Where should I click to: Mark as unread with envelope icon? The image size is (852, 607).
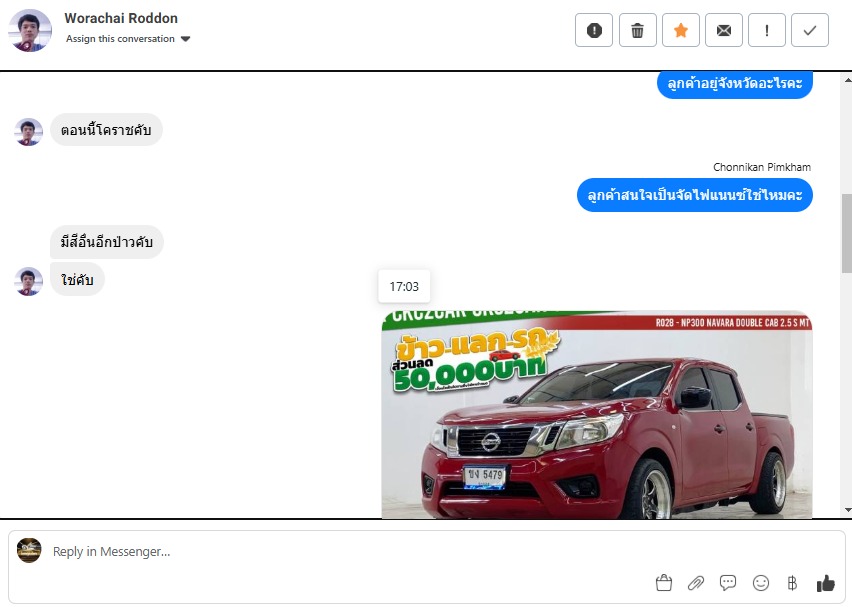coord(724,30)
